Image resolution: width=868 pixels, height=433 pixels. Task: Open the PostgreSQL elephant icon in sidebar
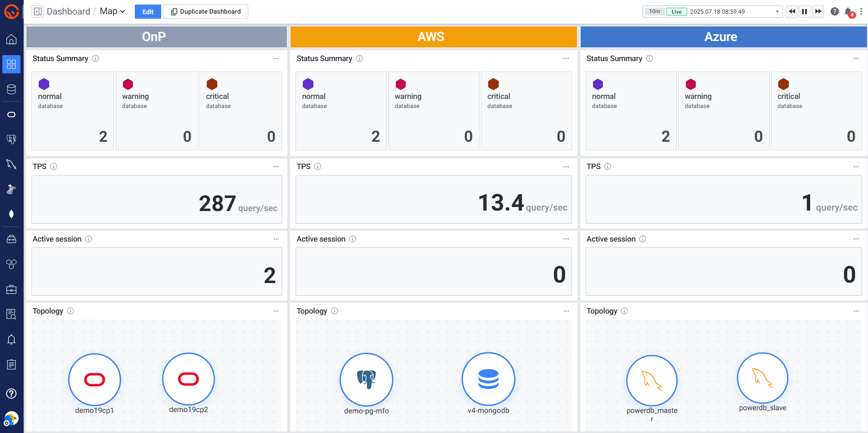(x=11, y=139)
